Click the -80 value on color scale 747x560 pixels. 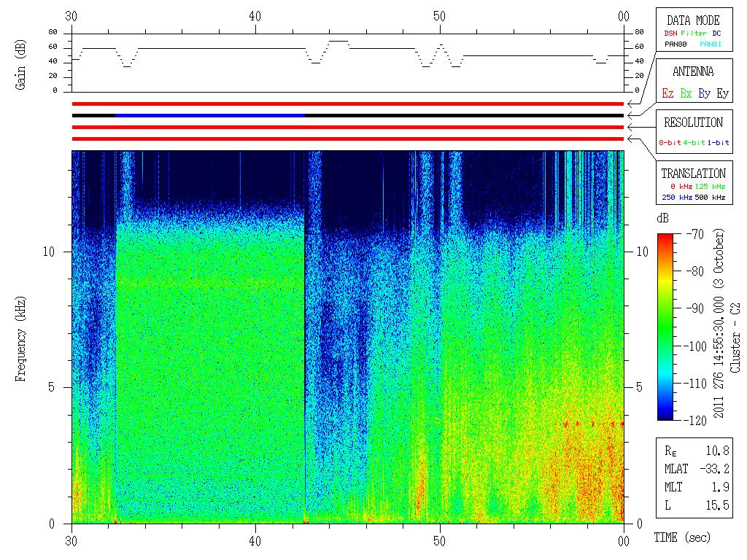pyautogui.click(x=695, y=271)
